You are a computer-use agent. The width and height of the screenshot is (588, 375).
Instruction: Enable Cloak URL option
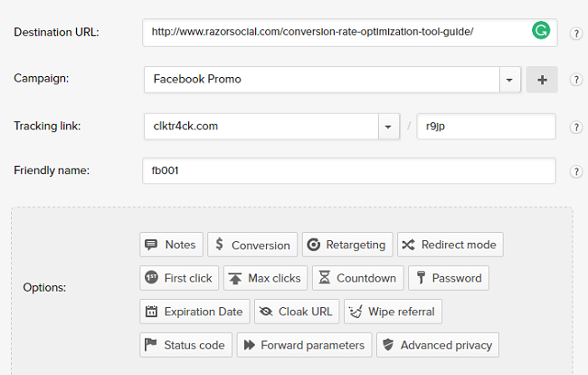pos(296,312)
